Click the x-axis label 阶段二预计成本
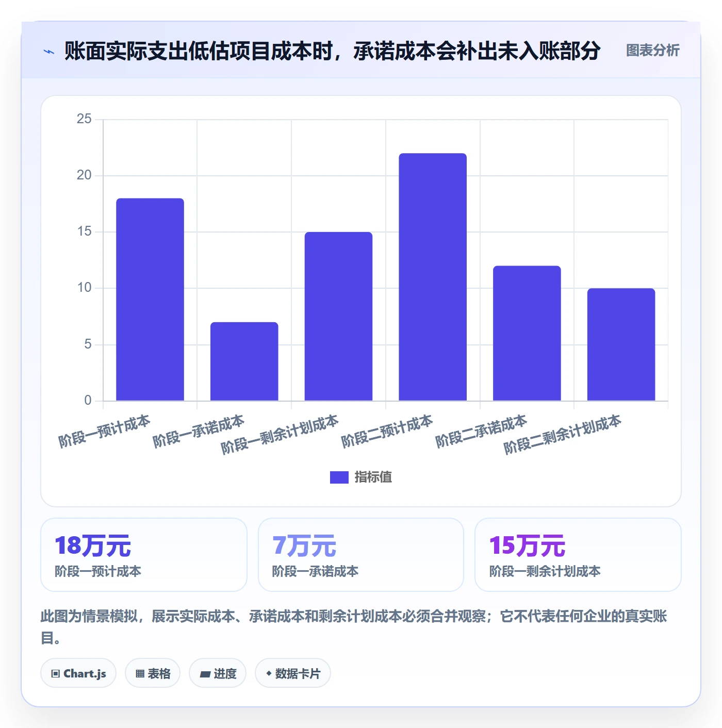This screenshot has width=722, height=728. click(387, 431)
